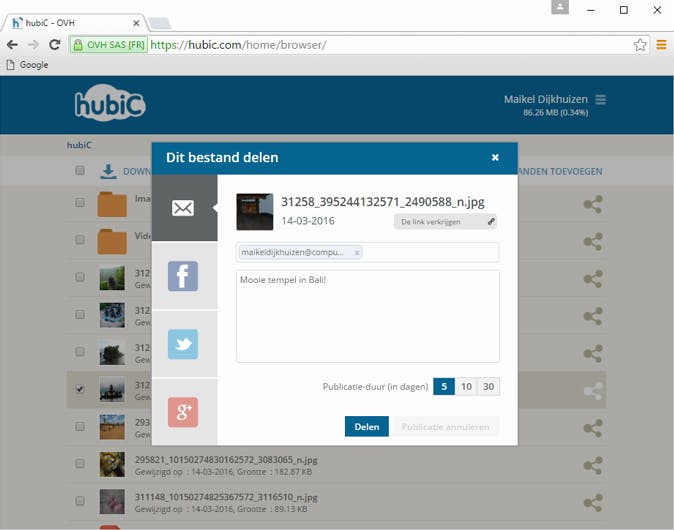Close the hubiC - OVH tab
This screenshot has height=530, width=674.
(x=136, y=23)
